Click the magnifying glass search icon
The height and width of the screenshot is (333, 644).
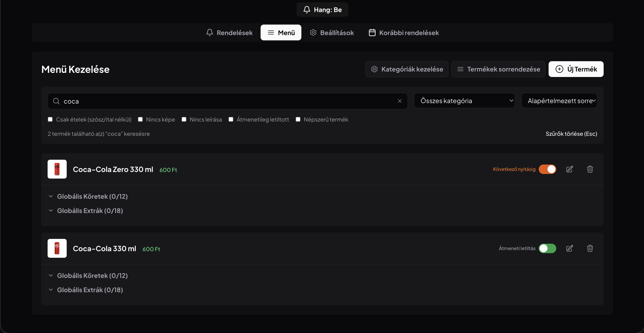coord(57,101)
